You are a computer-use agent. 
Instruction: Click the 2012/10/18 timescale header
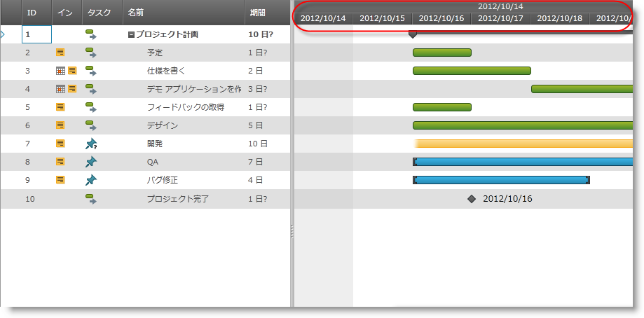tap(560, 18)
